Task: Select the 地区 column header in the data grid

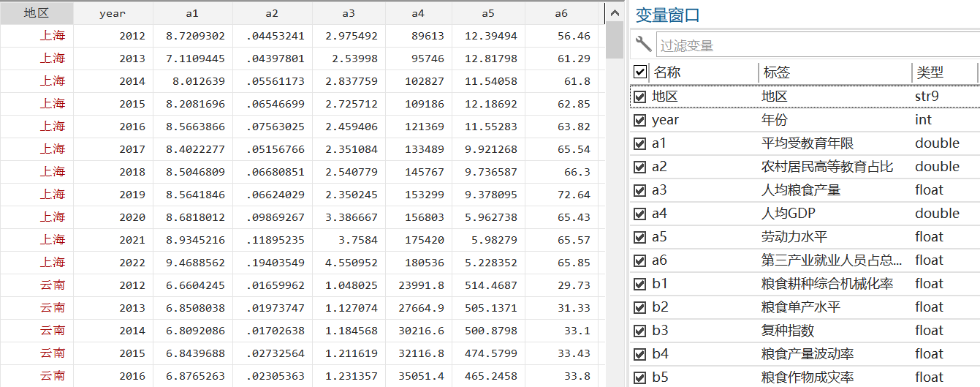Action: pyautogui.click(x=37, y=13)
